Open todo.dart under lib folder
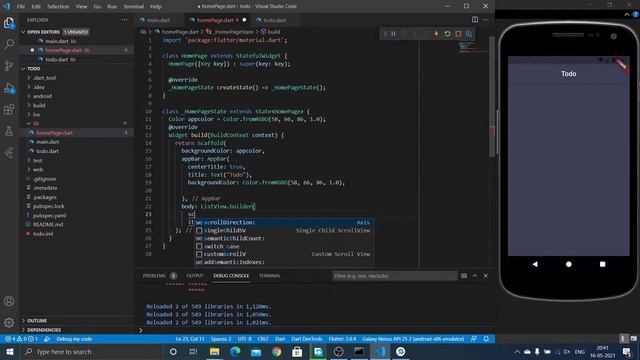Screen dimensions: 640x360 [x=47, y=151]
